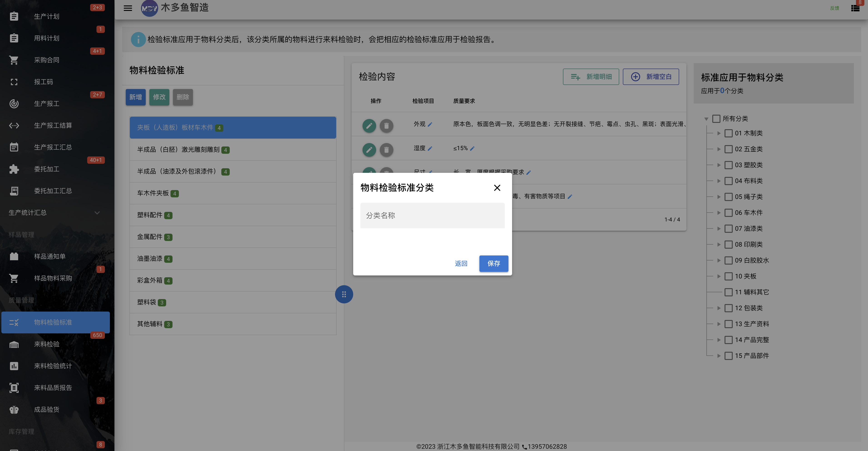Click the 来料检验统计 chart icon
Viewport: 868px width, 451px height.
14,366
